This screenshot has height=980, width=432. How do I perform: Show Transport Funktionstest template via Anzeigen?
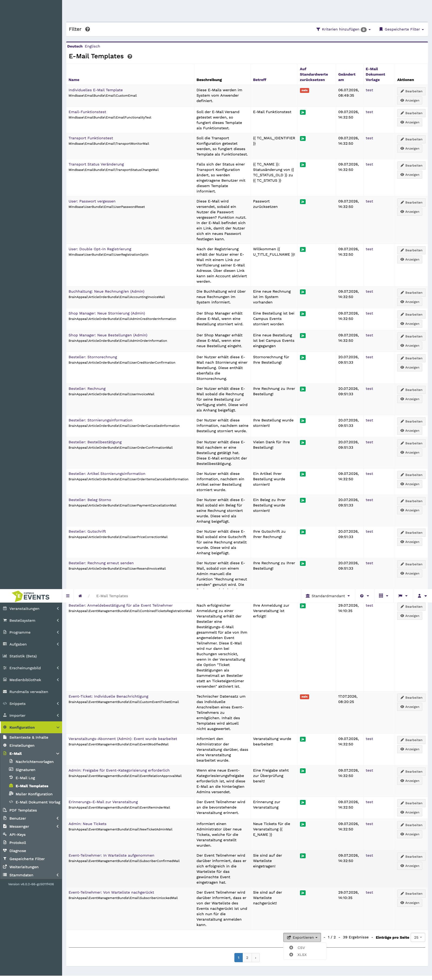[410, 149]
